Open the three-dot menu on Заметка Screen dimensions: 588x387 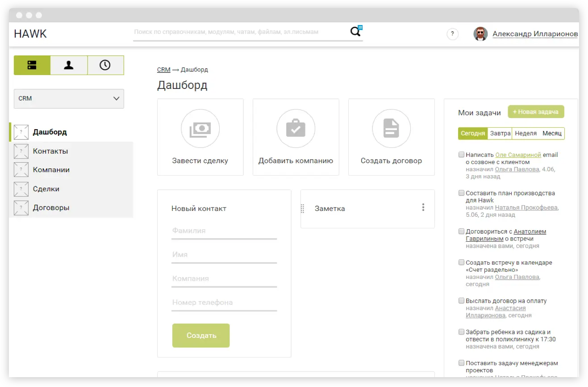[423, 207]
